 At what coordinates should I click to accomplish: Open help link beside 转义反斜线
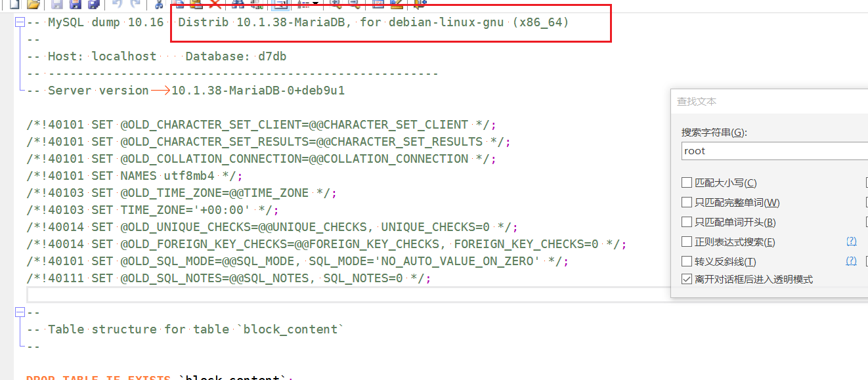point(852,261)
